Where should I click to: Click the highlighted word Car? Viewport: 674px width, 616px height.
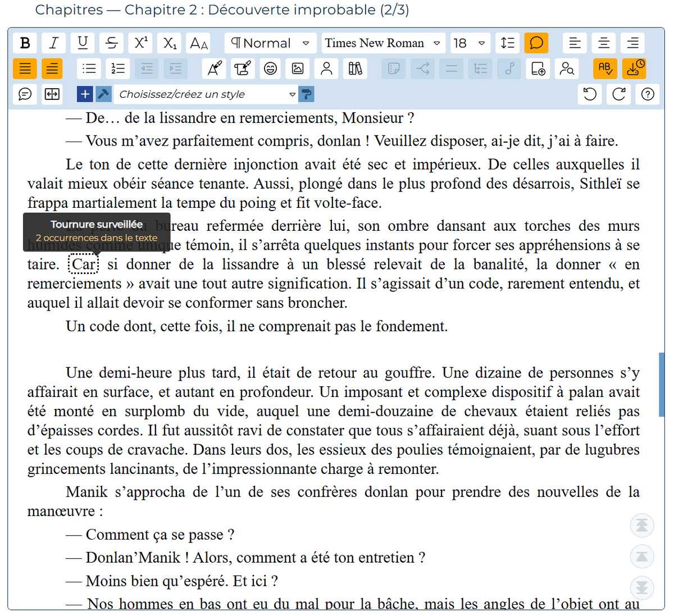84,264
